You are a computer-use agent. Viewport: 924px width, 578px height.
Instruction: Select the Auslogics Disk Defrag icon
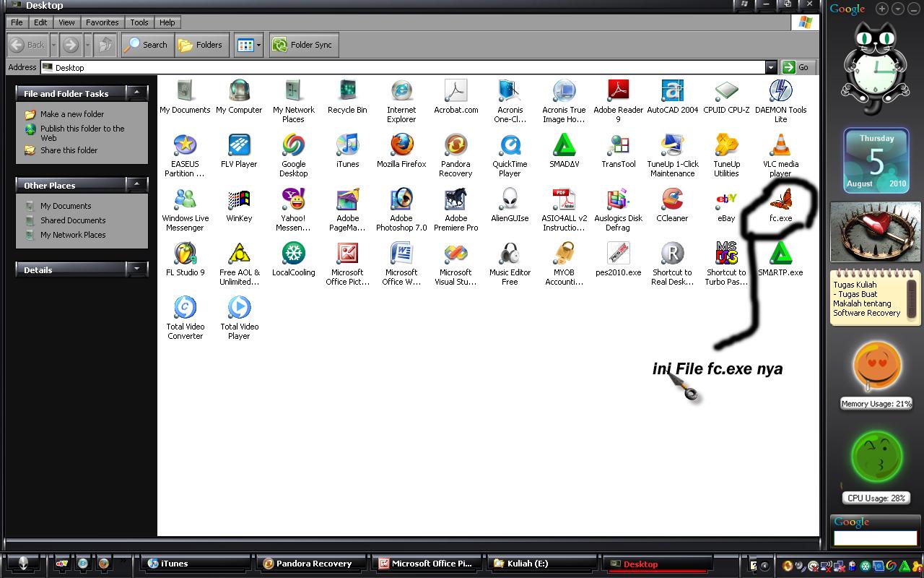[x=618, y=199]
